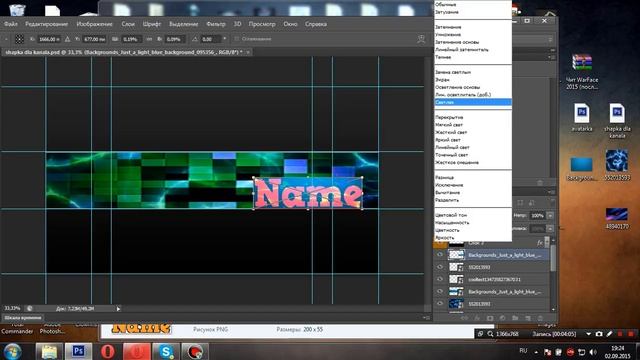640x360 pixels.
Task: Open the Фильтр menu
Action: coord(216,24)
